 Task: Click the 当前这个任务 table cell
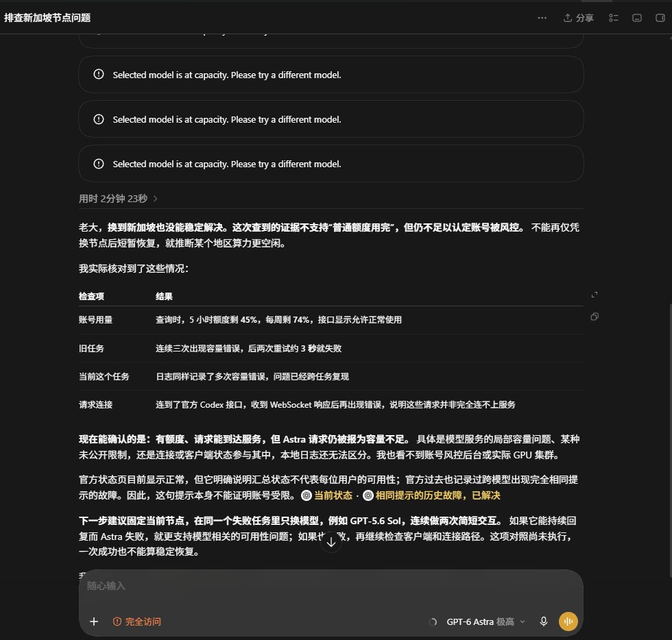[x=104, y=377]
